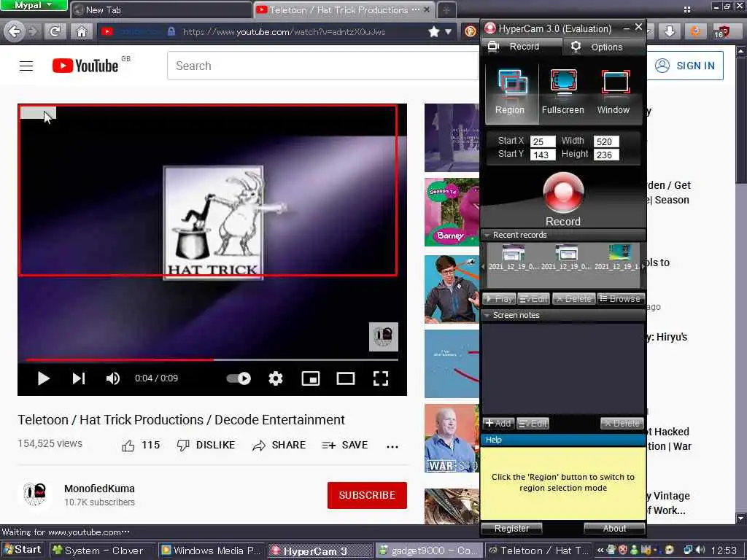Click channel watermark in video corner
The height and width of the screenshot is (560, 747).
(x=384, y=337)
